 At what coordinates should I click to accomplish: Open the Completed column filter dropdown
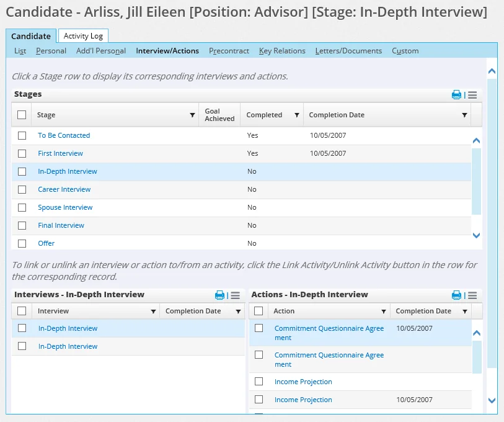click(x=296, y=115)
